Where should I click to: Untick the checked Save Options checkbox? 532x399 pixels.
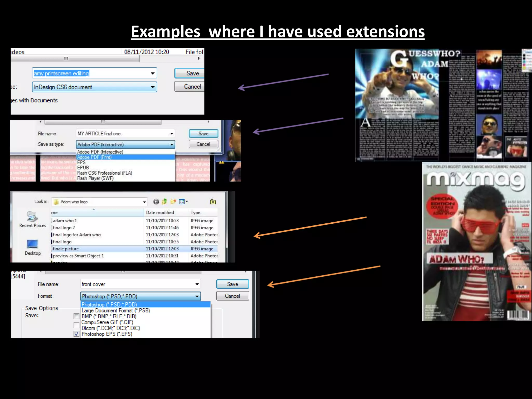click(x=76, y=334)
